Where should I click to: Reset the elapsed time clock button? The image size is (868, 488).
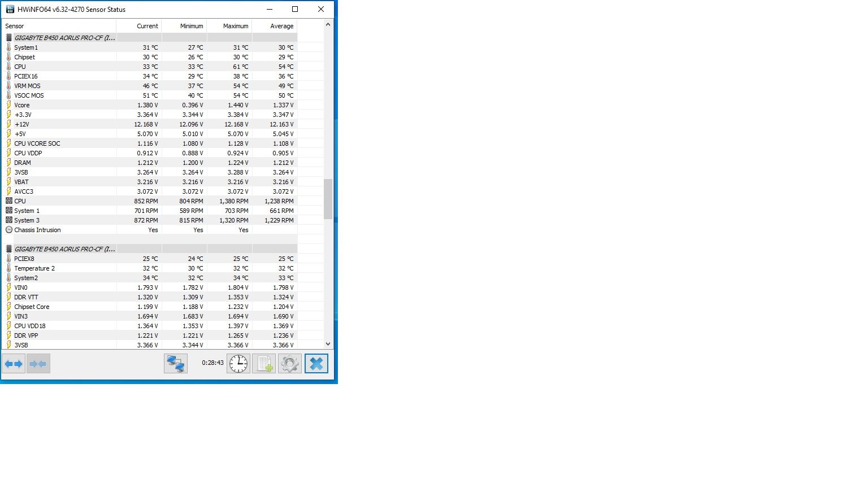[x=238, y=363]
